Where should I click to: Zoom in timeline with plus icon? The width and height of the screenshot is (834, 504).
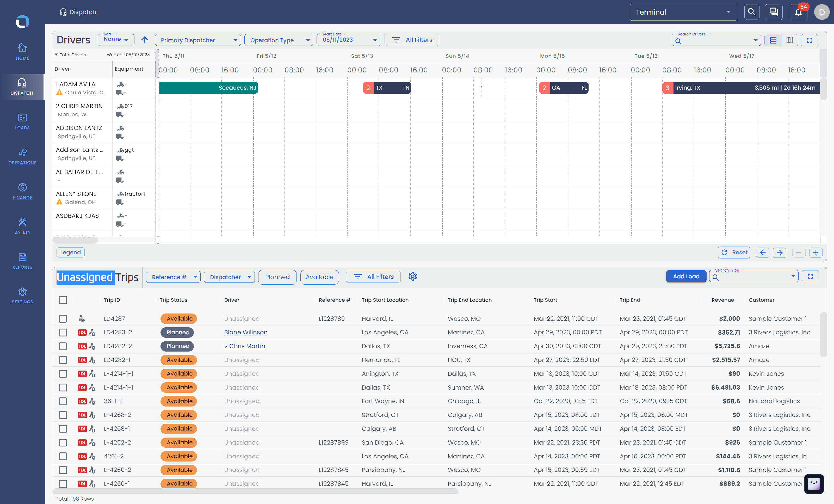(x=816, y=253)
